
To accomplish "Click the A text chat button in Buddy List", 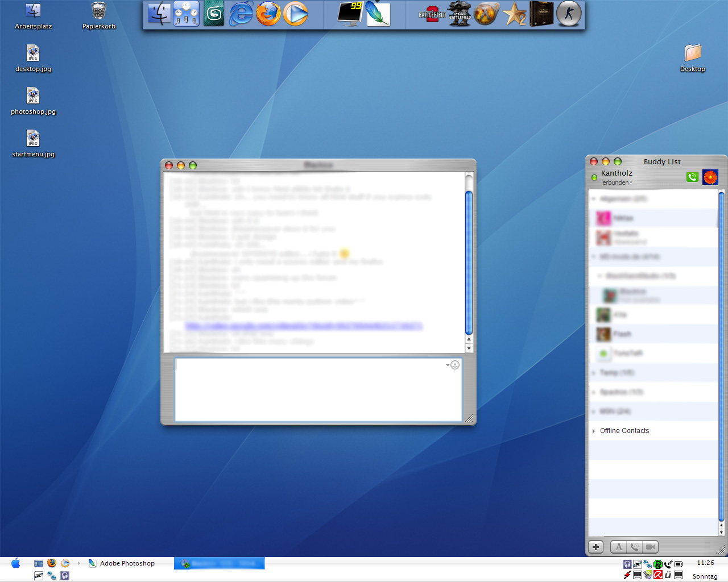I will coord(619,547).
